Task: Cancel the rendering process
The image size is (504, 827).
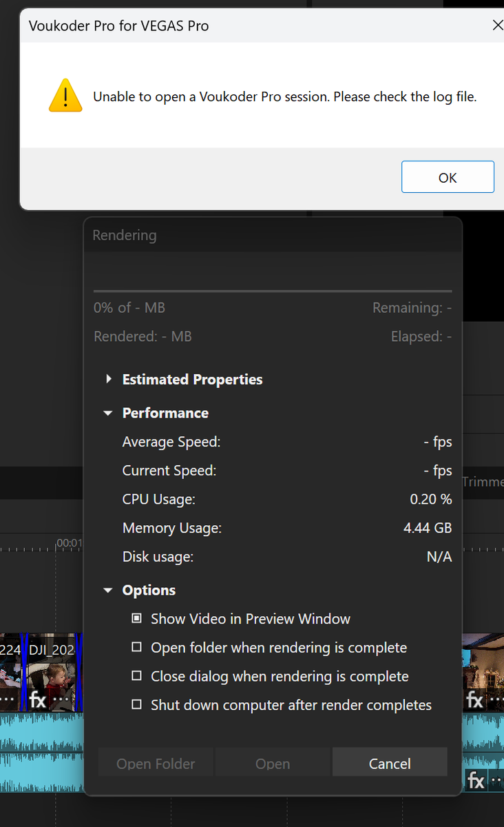Action: pyautogui.click(x=390, y=764)
